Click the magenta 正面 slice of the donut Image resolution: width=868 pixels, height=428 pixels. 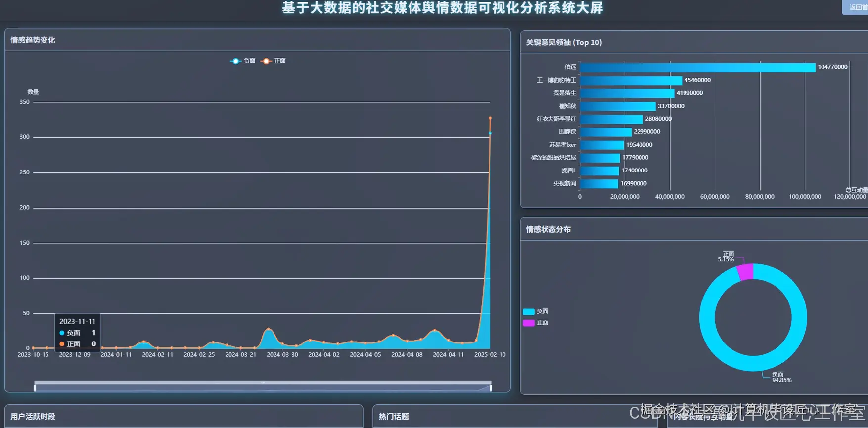click(745, 272)
